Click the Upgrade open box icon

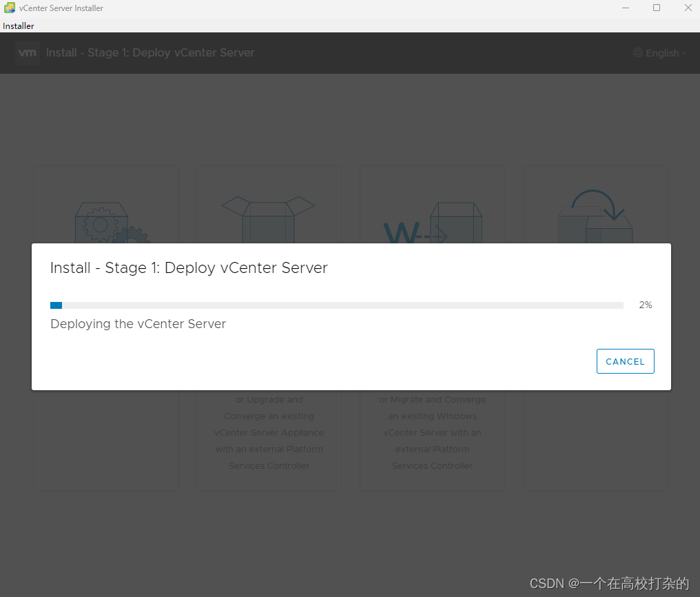(x=268, y=219)
